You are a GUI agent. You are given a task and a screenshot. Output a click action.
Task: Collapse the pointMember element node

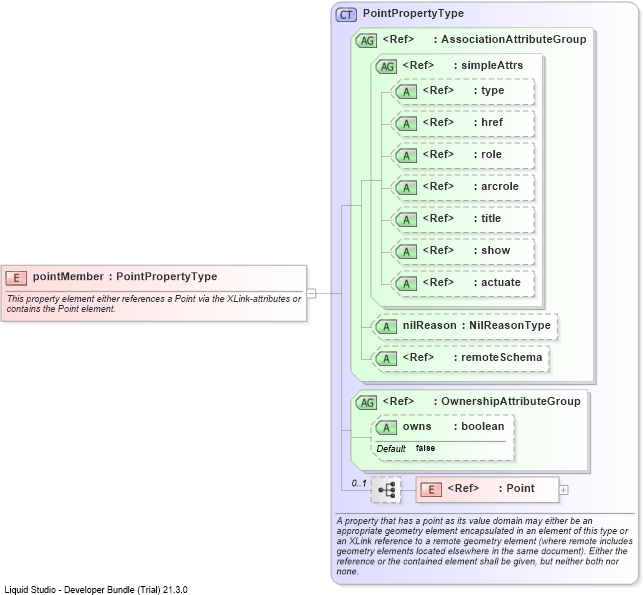(x=312, y=293)
